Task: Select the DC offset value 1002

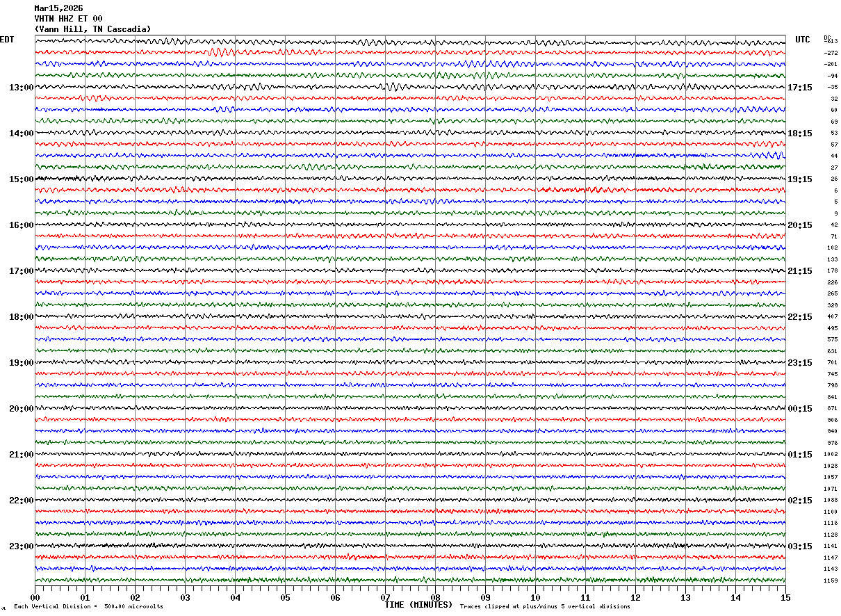Action: click(831, 455)
